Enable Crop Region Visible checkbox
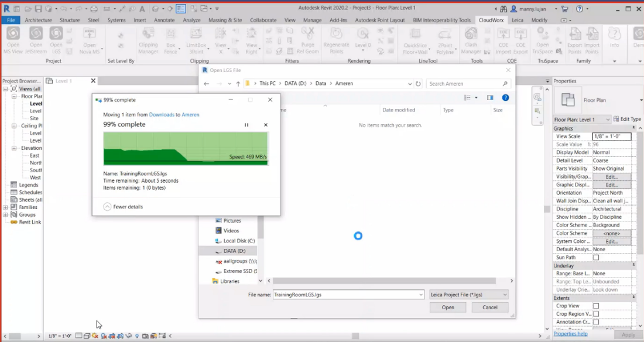644x342 pixels. point(596,314)
